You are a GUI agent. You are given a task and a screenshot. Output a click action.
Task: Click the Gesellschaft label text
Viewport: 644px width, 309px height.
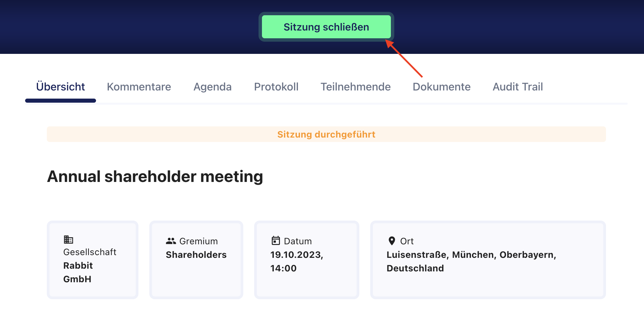(x=90, y=252)
